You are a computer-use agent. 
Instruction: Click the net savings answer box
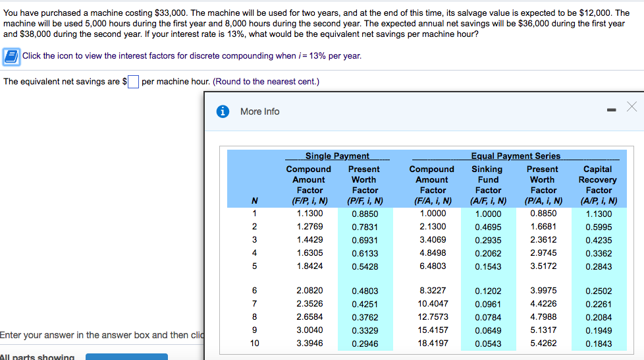click(133, 82)
